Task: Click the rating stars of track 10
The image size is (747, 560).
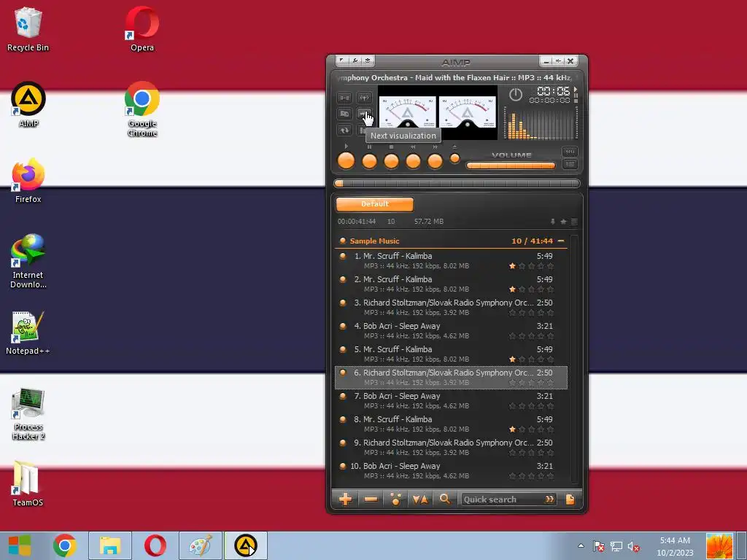Action: point(531,475)
